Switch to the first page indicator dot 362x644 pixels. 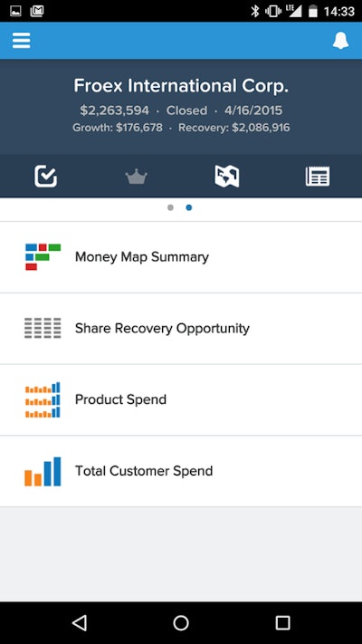coord(170,207)
